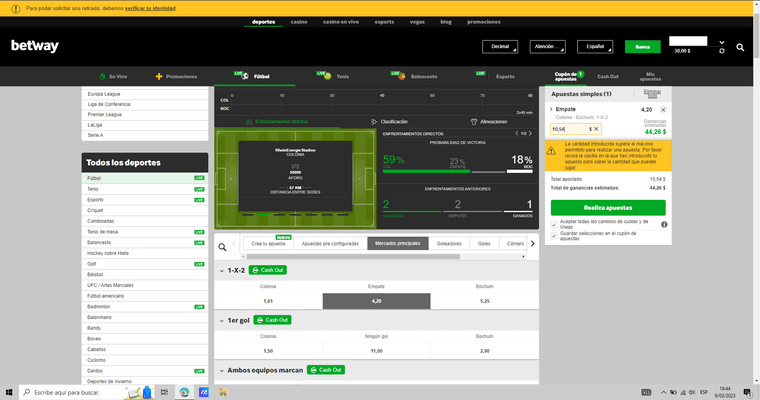760x400 pixels.
Task: Click the warning triangle in yellow alert
Action: 551,151
